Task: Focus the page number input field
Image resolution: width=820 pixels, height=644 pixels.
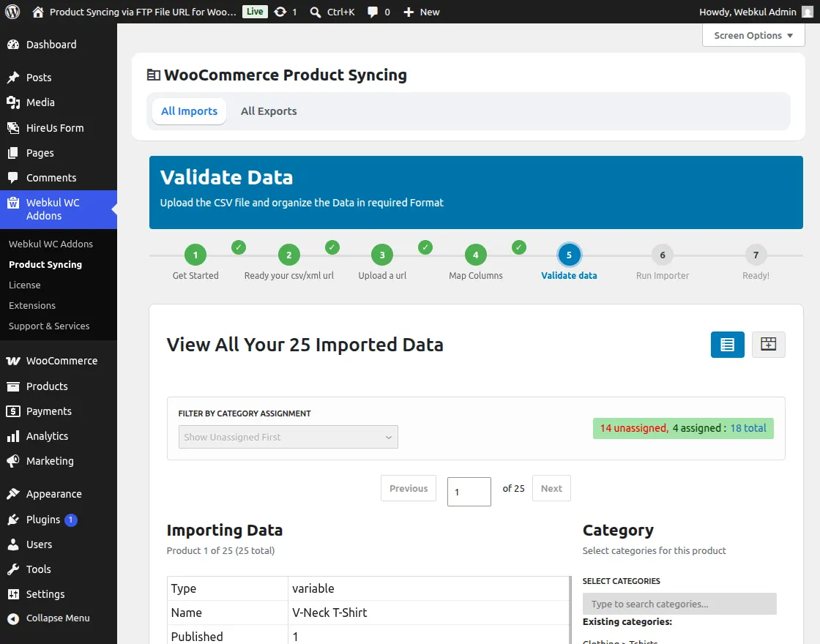Action: [469, 492]
